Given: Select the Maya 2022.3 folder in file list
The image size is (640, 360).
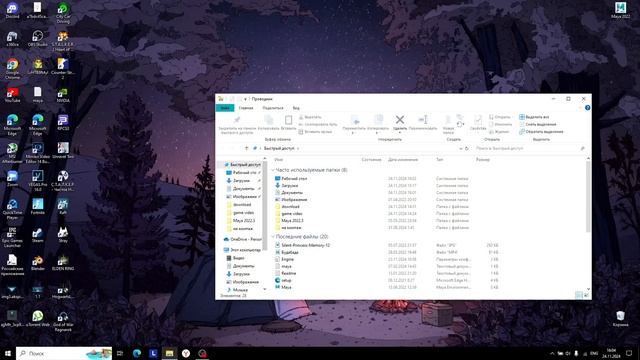Looking at the screenshot, I should click(289, 220).
